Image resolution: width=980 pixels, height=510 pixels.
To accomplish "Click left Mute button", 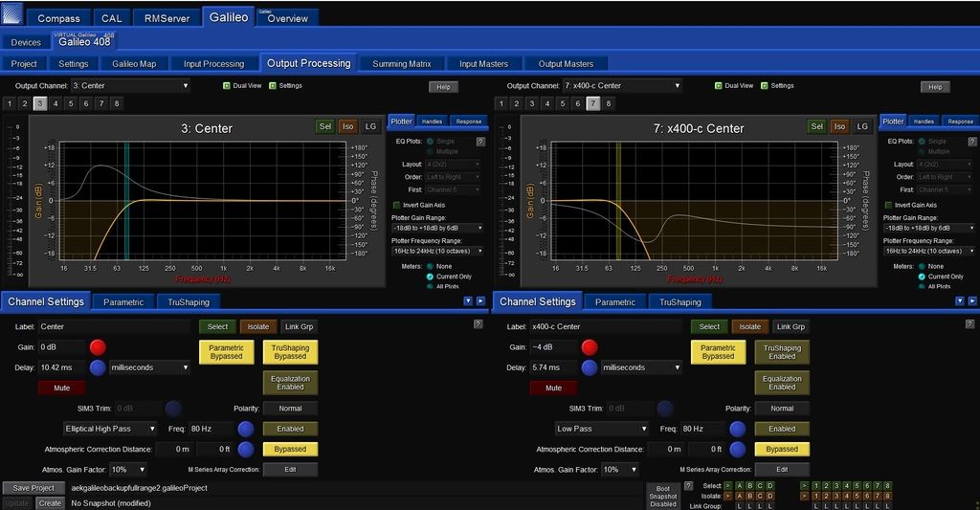I will 62,388.
